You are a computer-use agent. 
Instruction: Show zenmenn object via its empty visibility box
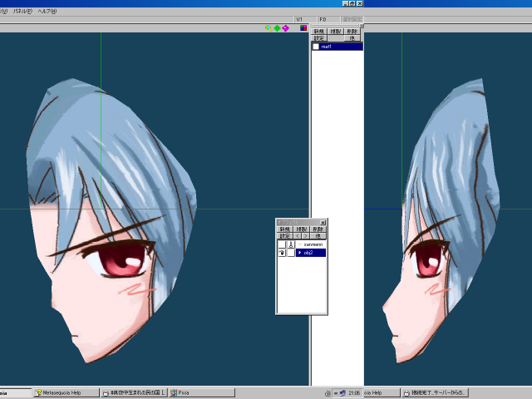click(x=282, y=244)
